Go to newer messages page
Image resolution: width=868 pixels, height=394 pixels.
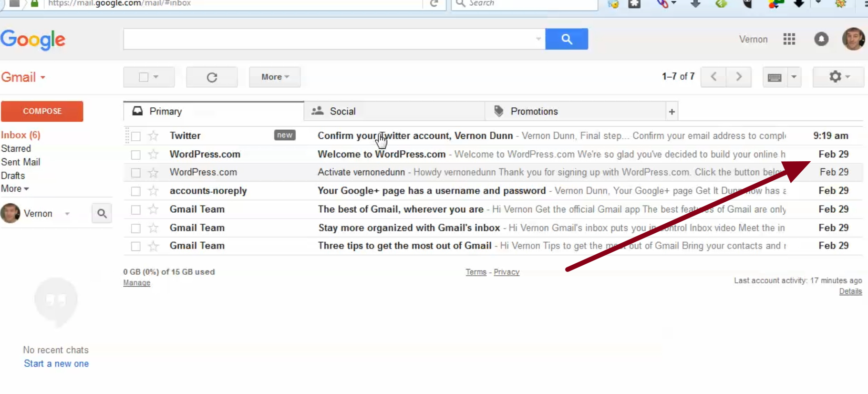[713, 77]
